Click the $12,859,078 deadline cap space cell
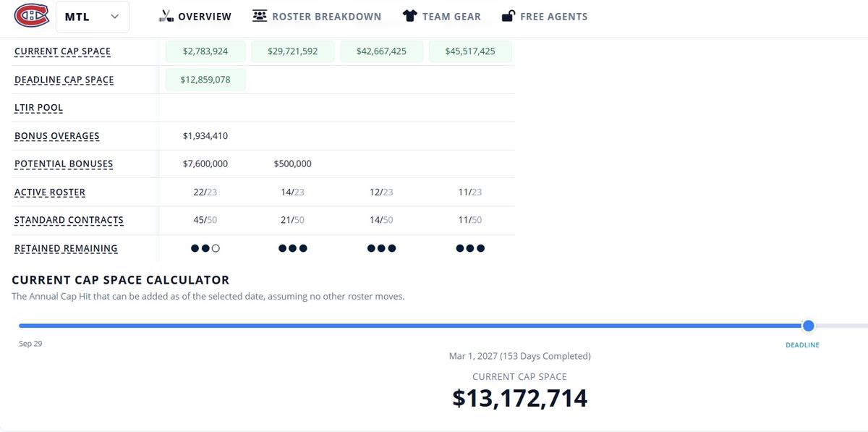The width and height of the screenshot is (868, 432). [x=205, y=80]
